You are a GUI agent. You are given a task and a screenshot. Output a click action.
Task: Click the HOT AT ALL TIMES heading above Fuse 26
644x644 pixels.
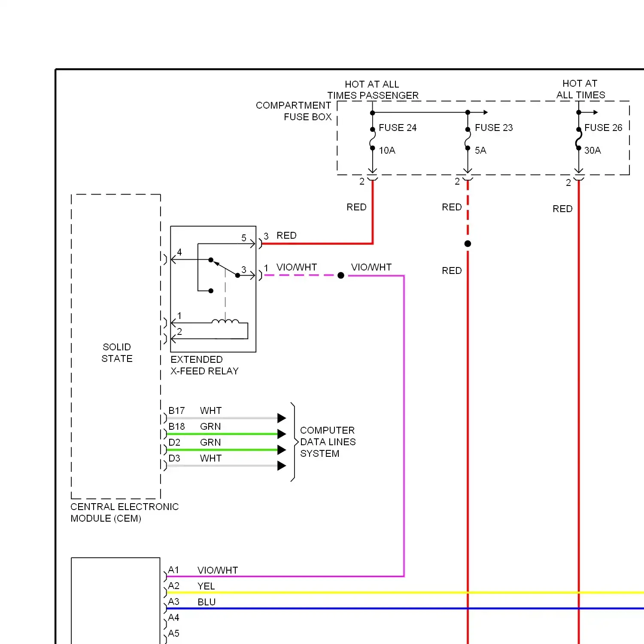click(580, 89)
